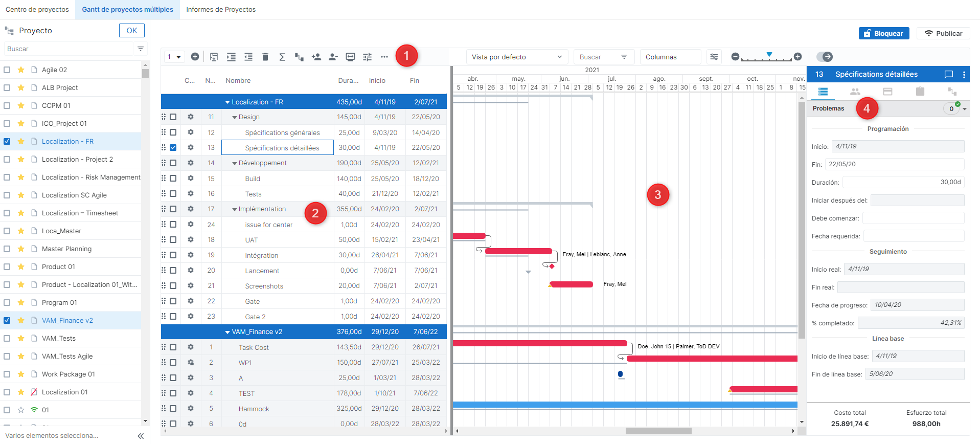Image resolution: width=980 pixels, height=444 pixels.
Task: Open the Vista por defecto dropdown
Action: pos(516,57)
